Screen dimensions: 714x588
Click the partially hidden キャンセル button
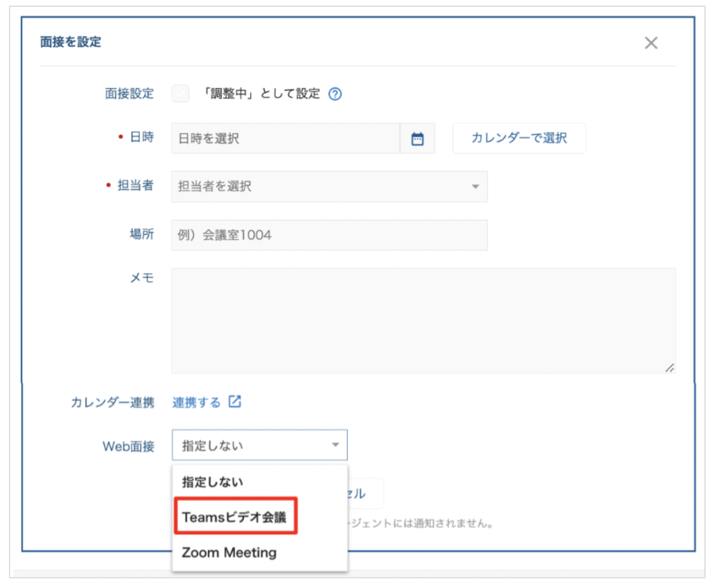(x=365, y=494)
